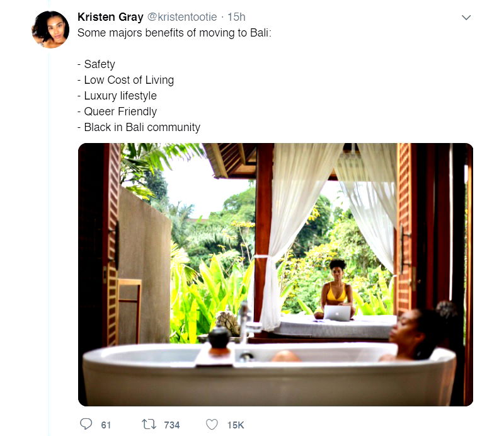504x436 pixels.
Task: Click the "Safety" bullet line
Action: click(96, 64)
